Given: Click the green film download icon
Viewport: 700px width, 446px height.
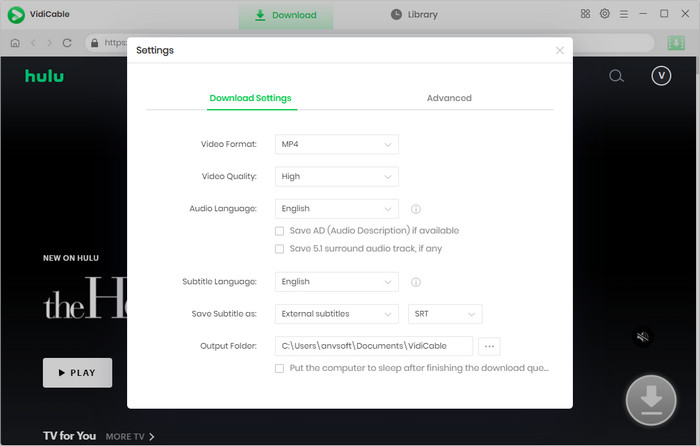Looking at the screenshot, I should 676,43.
